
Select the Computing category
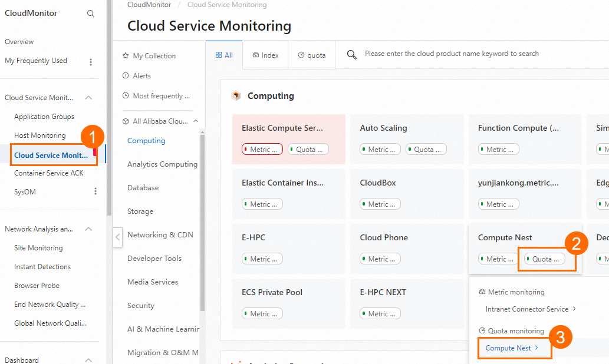click(146, 141)
